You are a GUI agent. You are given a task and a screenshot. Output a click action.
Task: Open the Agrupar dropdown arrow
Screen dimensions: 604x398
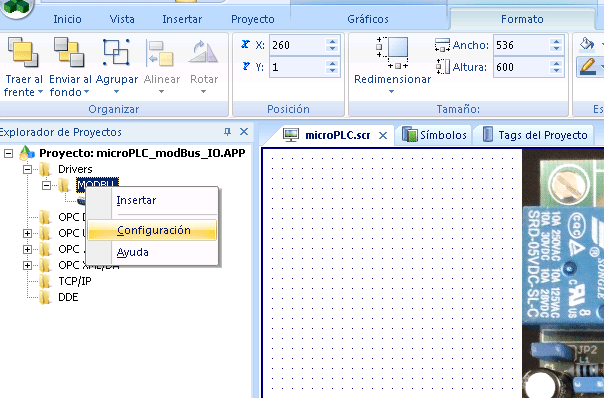tap(116, 92)
